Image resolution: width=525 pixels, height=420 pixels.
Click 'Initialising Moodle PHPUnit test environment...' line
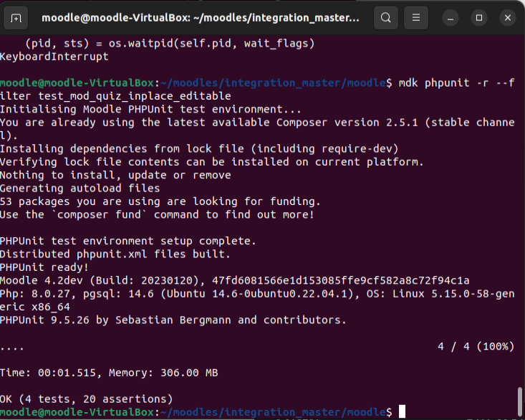pos(150,110)
